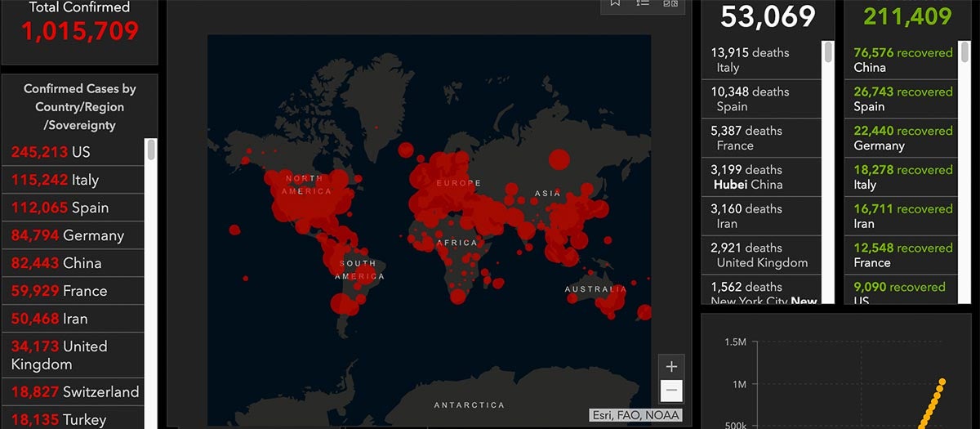Click the AUSTRALIA label on map
The height and width of the screenshot is (429, 980).
point(596,289)
